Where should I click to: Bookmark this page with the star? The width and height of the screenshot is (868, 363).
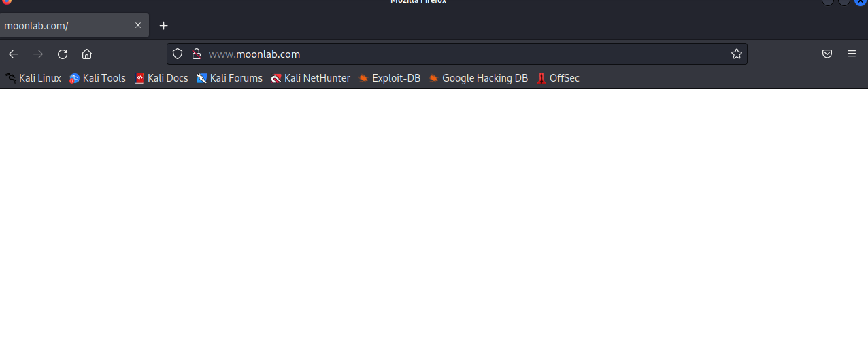pyautogui.click(x=736, y=54)
